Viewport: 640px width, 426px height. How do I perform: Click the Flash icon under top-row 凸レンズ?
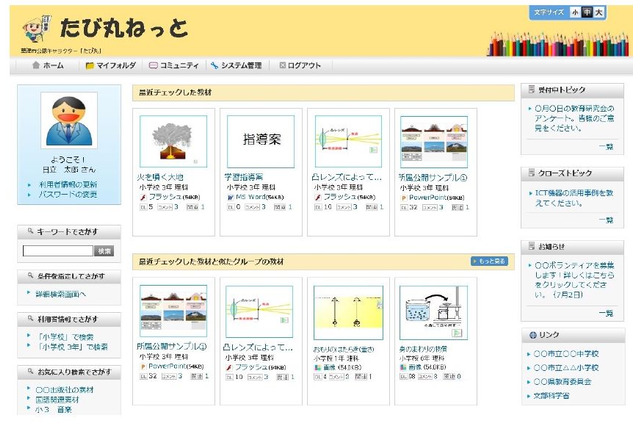(318, 197)
